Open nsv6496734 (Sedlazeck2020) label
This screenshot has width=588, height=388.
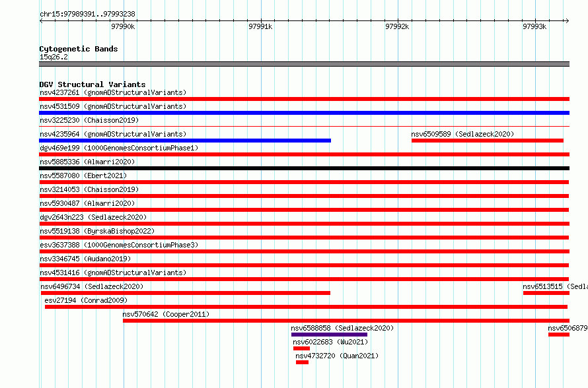tap(92, 286)
